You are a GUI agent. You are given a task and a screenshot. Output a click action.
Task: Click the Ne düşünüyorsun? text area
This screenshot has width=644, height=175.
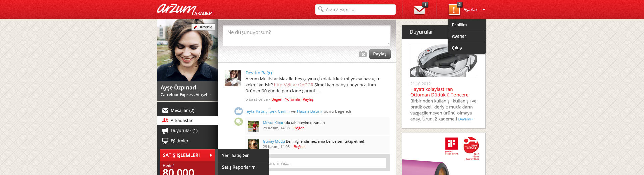(x=307, y=36)
